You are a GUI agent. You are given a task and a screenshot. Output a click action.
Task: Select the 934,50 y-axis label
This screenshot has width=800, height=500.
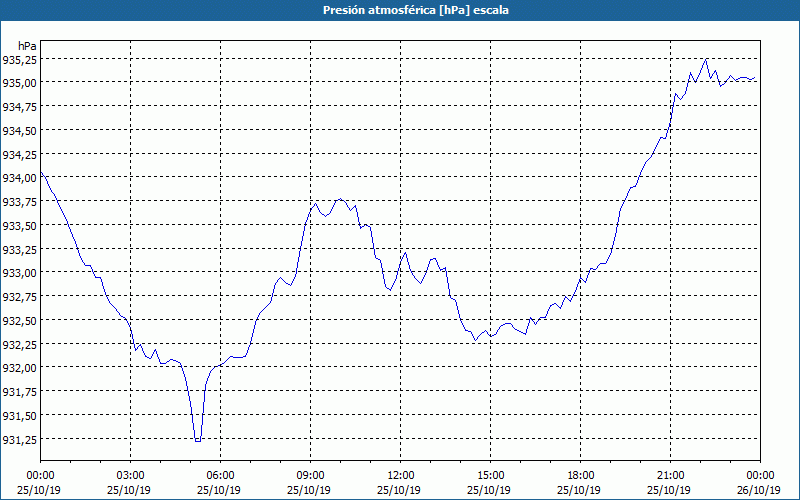pyautogui.click(x=19, y=131)
